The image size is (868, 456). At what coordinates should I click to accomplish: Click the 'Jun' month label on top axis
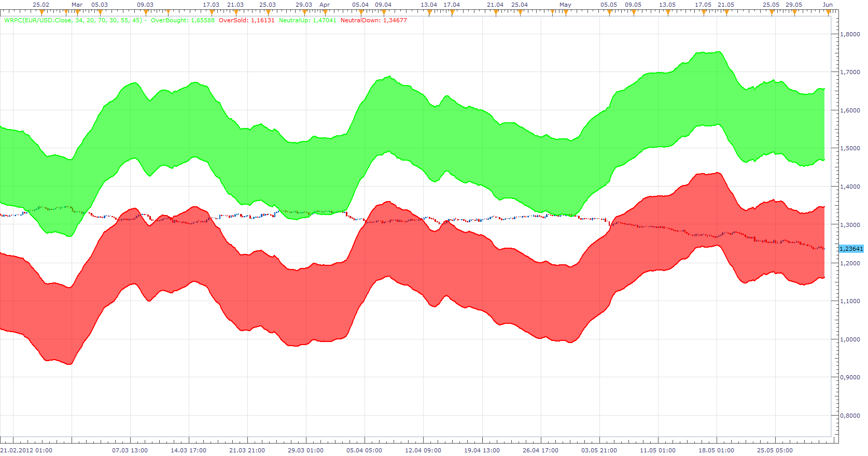828,5
